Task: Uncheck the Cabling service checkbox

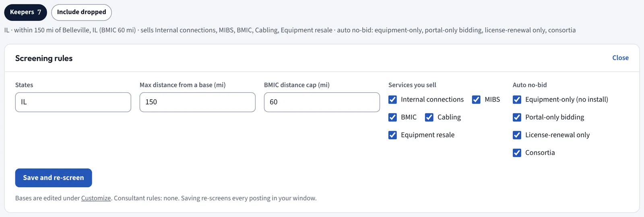Action: [429, 117]
